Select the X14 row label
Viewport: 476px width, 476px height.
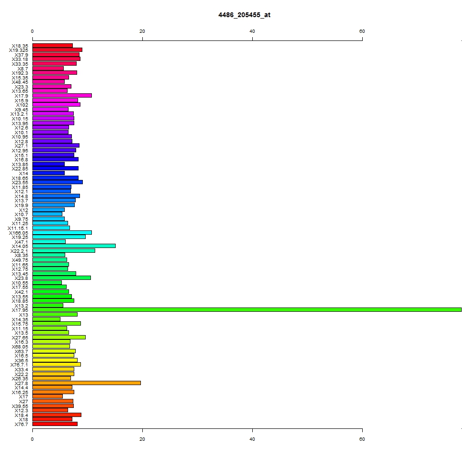pos(23,174)
